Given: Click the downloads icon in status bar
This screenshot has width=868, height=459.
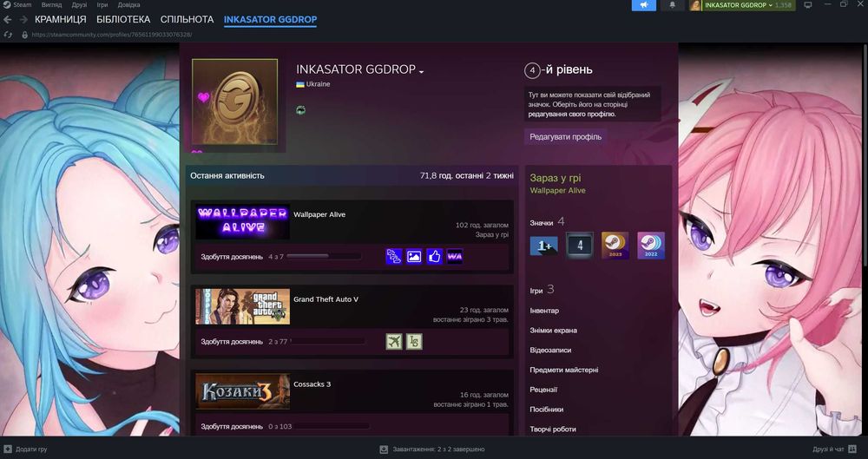Looking at the screenshot, I should [x=385, y=449].
